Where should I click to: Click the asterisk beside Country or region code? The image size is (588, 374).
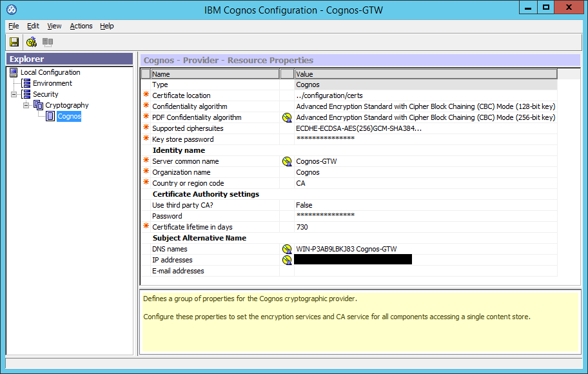(x=146, y=182)
